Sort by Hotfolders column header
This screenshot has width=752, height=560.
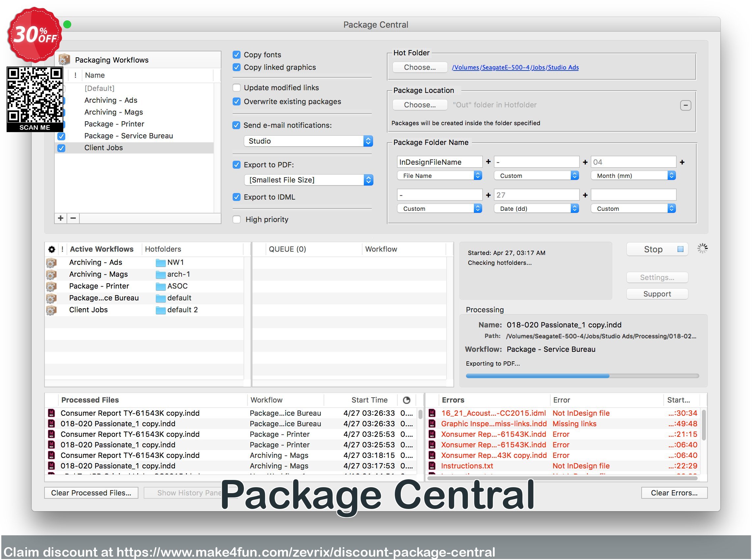point(192,249)
